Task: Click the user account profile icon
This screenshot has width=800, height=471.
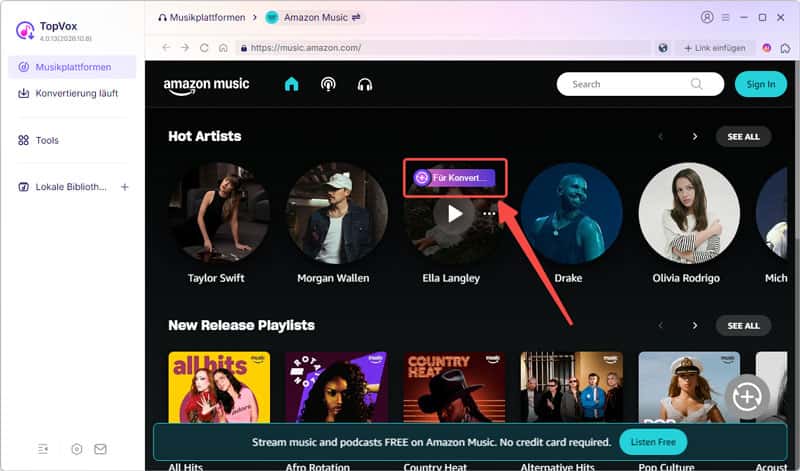Action: pyautogui.click(x=707, y=17)
